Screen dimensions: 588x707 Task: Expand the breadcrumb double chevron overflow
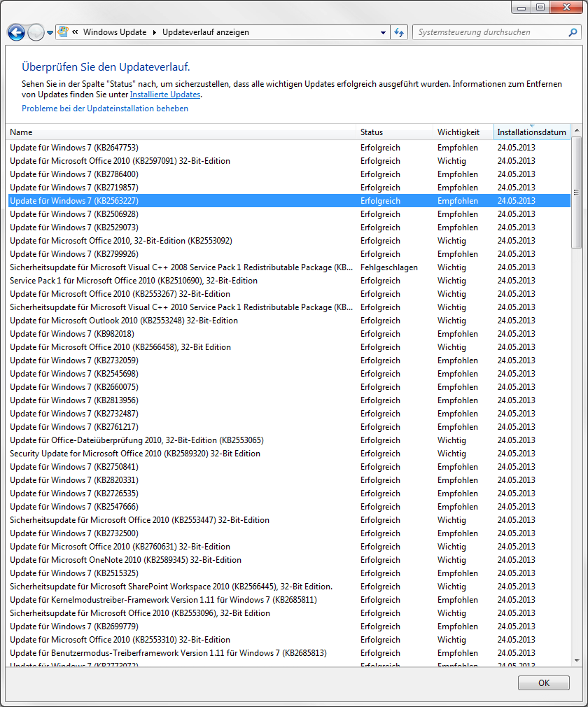[75, 32]
